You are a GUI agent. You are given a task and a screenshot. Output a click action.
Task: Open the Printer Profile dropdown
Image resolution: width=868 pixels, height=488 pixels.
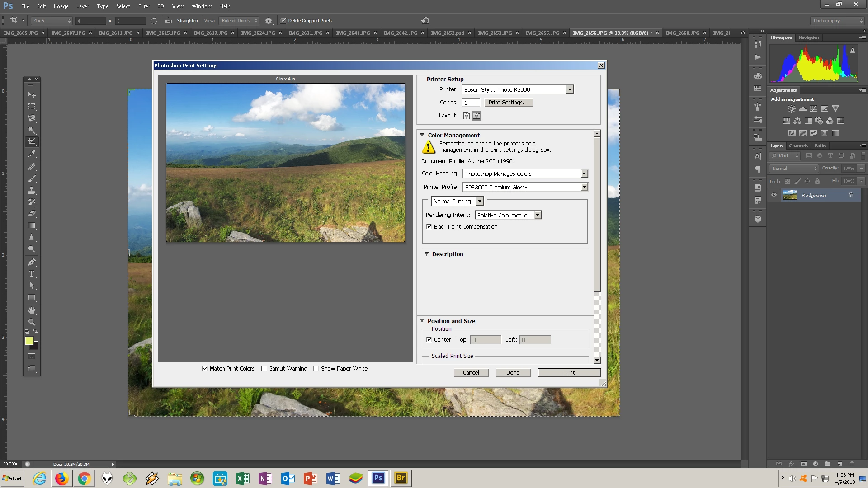584,187
